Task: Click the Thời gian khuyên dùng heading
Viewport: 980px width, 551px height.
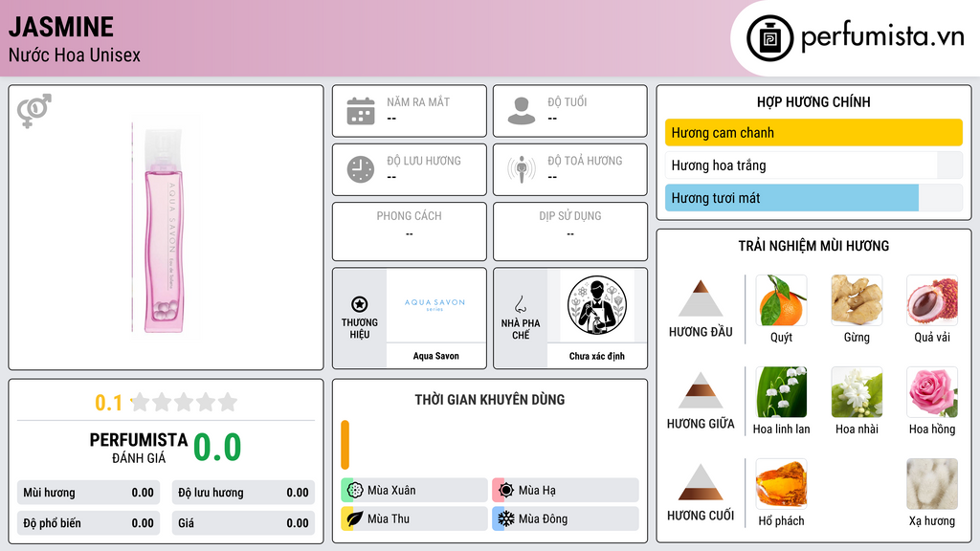Action: point(490,400)
